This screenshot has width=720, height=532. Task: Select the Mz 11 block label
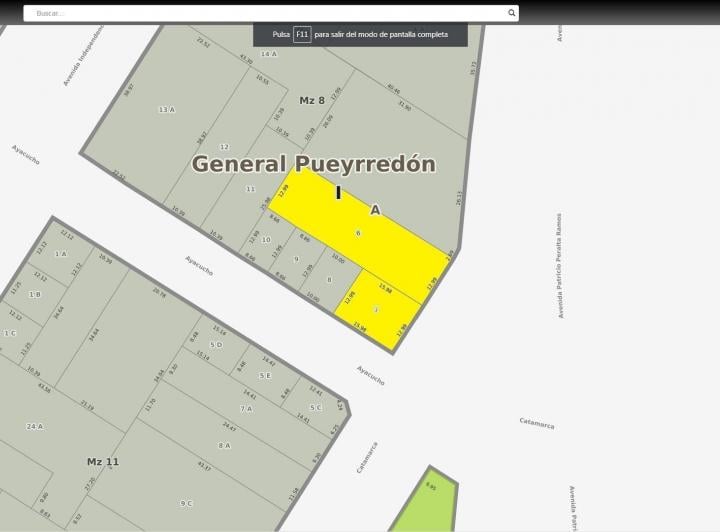click(x=103, y=462)
